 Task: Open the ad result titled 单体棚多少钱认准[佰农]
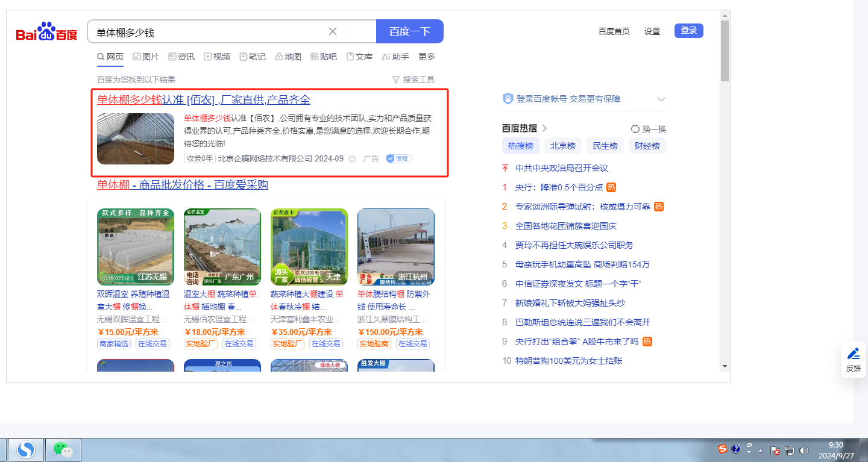click(x=204, y=100)
